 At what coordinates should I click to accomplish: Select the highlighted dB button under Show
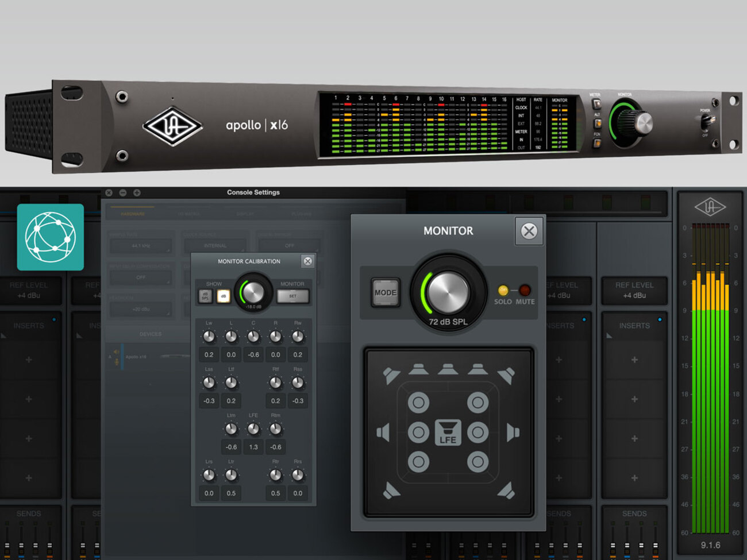pyautogui.click(x=224, y=296)
